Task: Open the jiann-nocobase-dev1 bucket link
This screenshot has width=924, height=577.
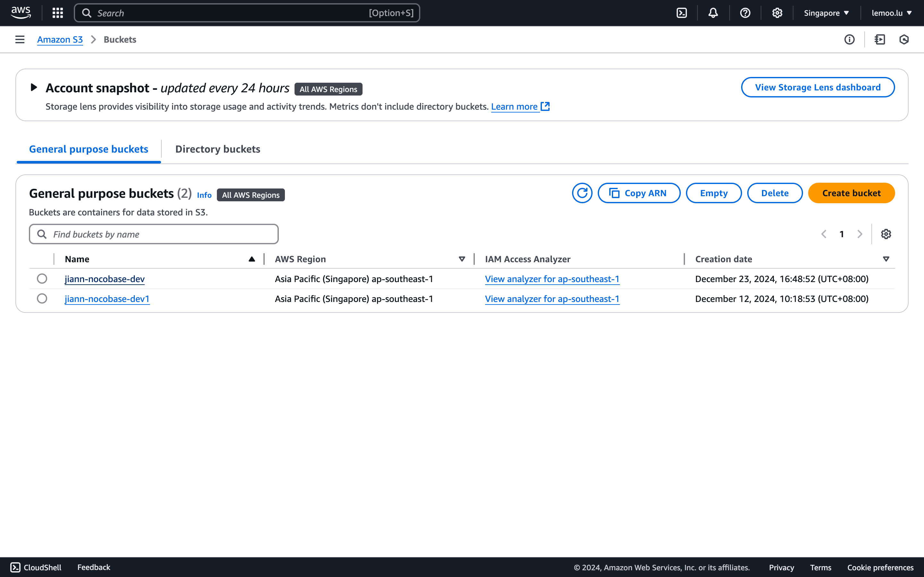Action: (107, 299)
